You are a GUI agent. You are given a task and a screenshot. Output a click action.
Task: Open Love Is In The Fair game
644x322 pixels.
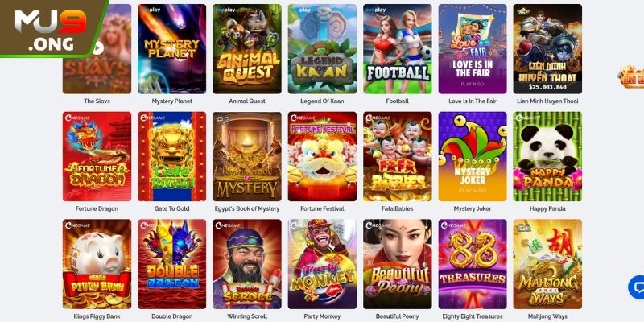(473, 49)
